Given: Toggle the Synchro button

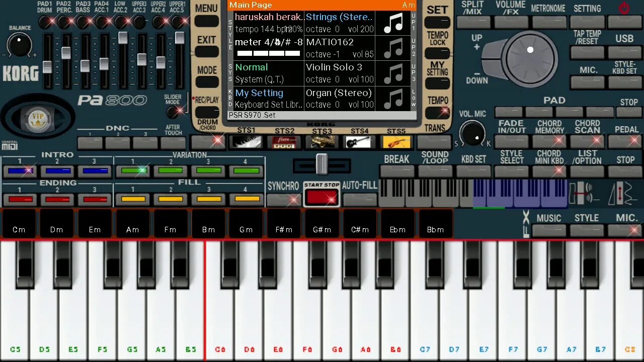Looking at the screenshot, I should [x=283, y=200].
